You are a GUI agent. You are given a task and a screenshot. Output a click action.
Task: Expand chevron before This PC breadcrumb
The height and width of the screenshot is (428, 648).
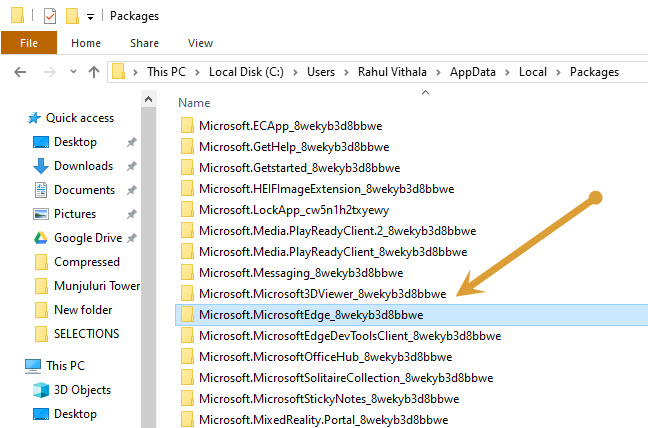(x=135, y=72)
